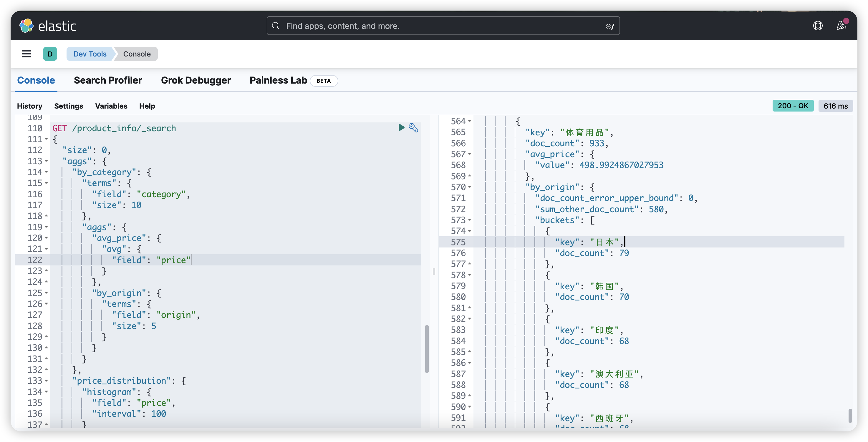Fold by_category block at line 114
Screen dimensions: 868x442
click(46, 172)
